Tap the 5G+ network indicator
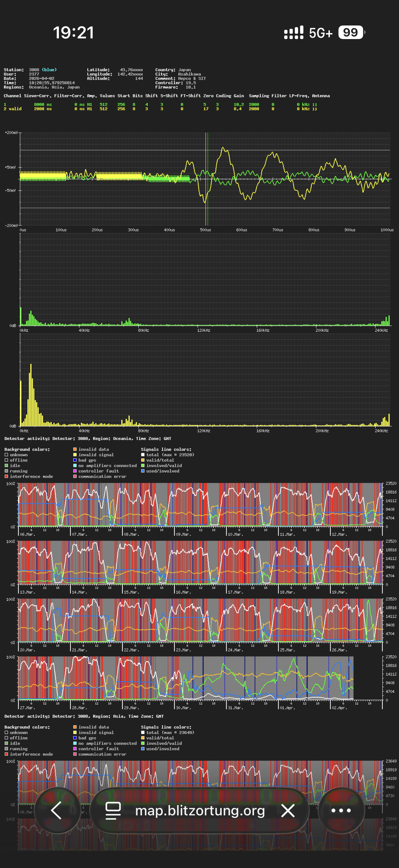 point(321,33)
